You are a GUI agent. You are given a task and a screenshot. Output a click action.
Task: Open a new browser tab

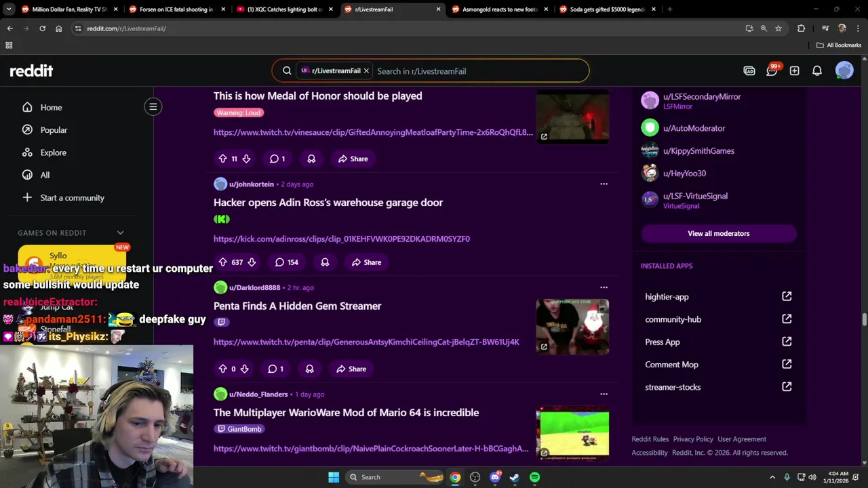669,9
